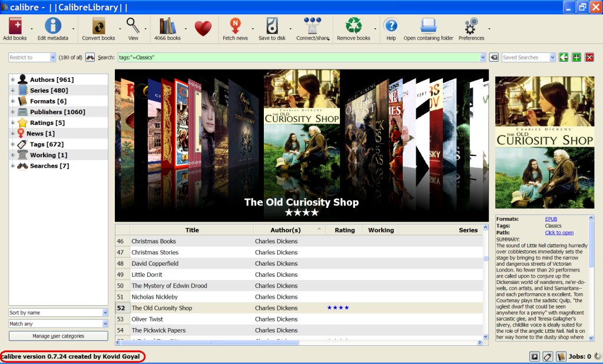Expand the Authors [961] category

13,80
